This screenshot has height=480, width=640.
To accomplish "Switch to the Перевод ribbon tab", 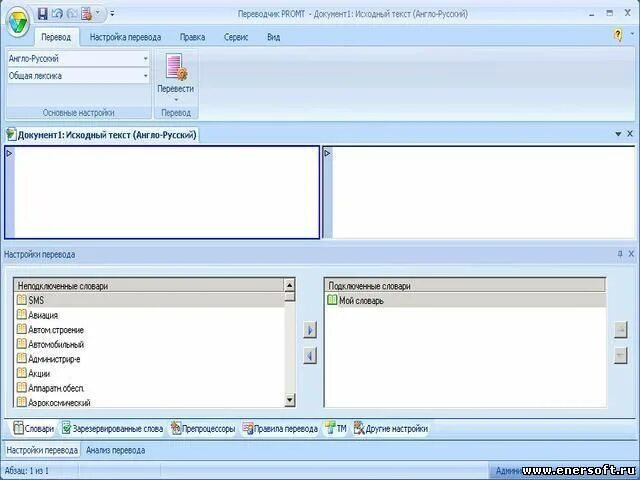I will click(56, 37).
